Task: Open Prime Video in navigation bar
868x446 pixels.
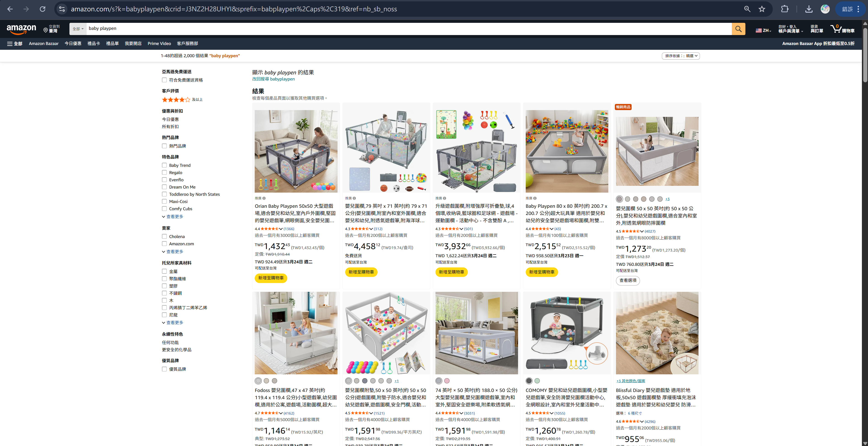Action: click(159, 44)
